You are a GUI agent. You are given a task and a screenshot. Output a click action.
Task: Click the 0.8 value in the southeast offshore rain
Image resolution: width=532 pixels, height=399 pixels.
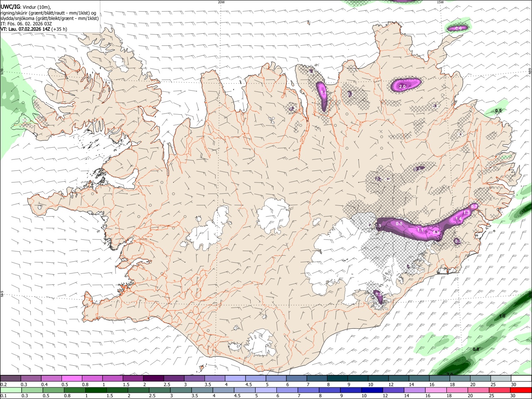click(476, 349)
